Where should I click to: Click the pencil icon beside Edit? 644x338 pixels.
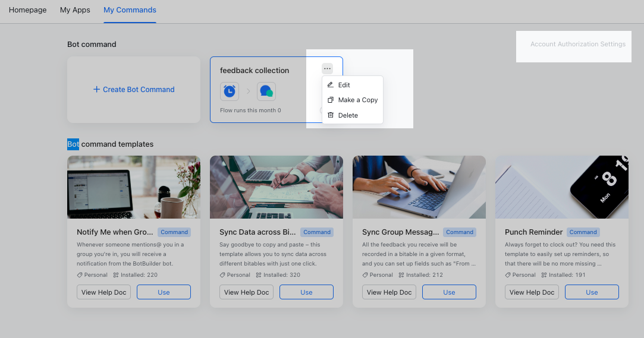coord(330,85)
